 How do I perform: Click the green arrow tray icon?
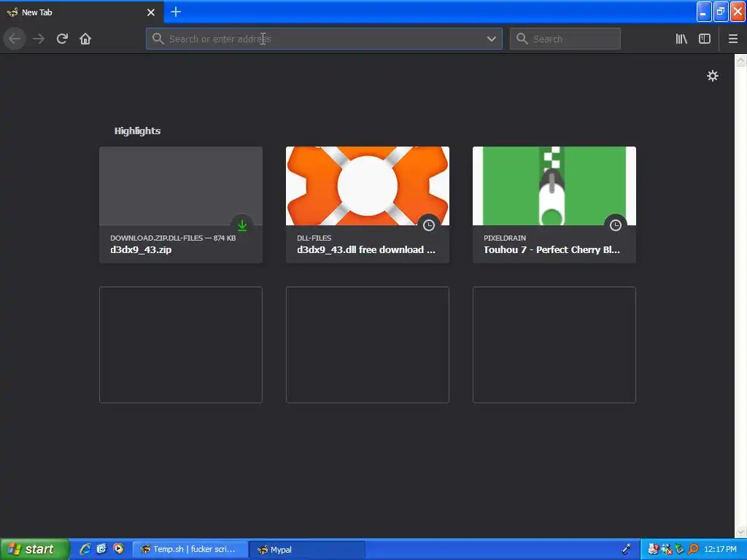[x=680, y=549]
